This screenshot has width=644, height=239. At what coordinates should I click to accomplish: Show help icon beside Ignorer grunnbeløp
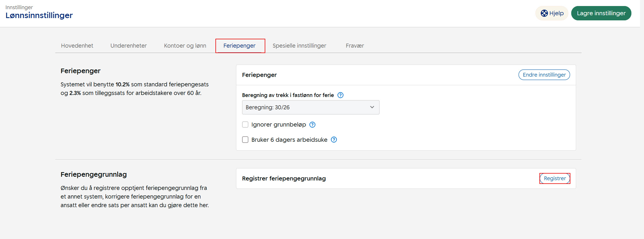(313, 125)
